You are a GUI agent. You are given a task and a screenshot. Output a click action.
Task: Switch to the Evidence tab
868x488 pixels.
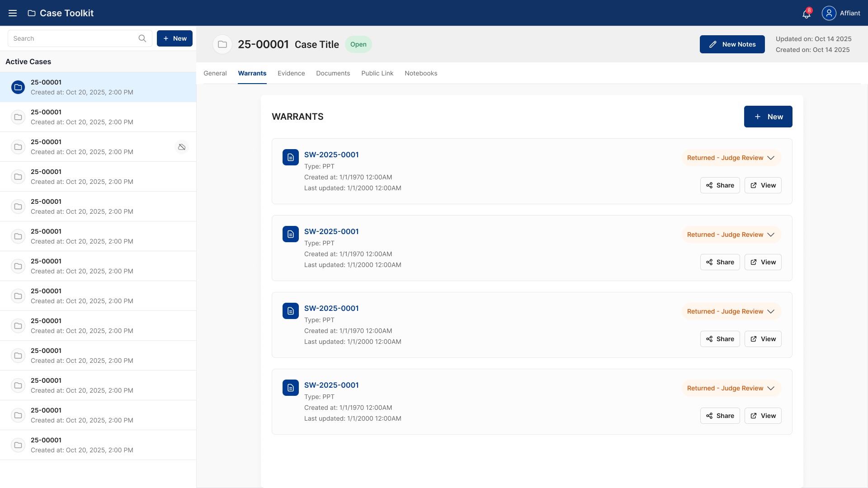[291, 73]
